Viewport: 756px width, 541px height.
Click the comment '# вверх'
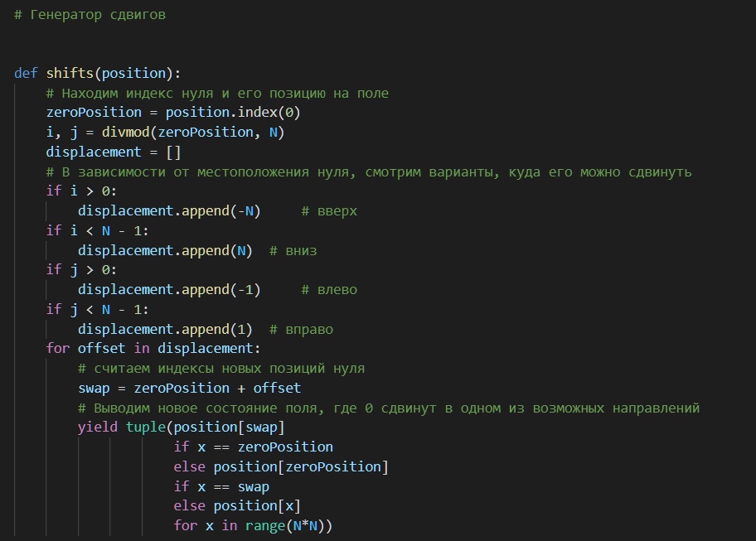(329, 211)
